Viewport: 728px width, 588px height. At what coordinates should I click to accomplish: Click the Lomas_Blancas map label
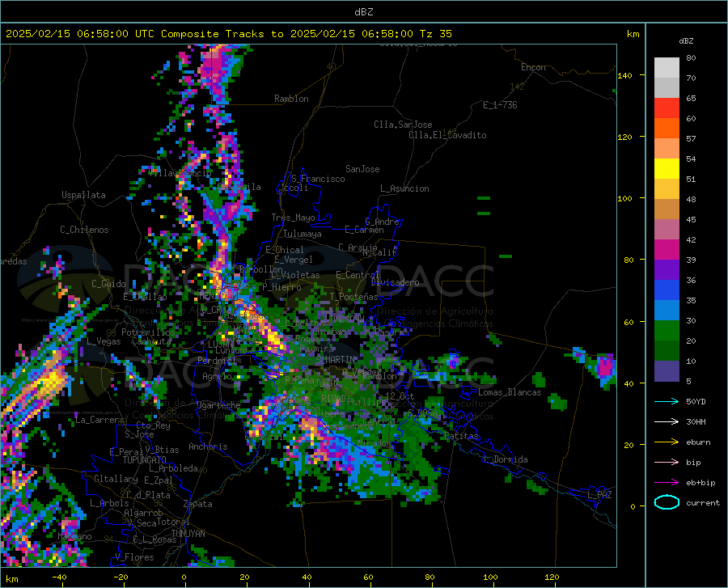510,392
